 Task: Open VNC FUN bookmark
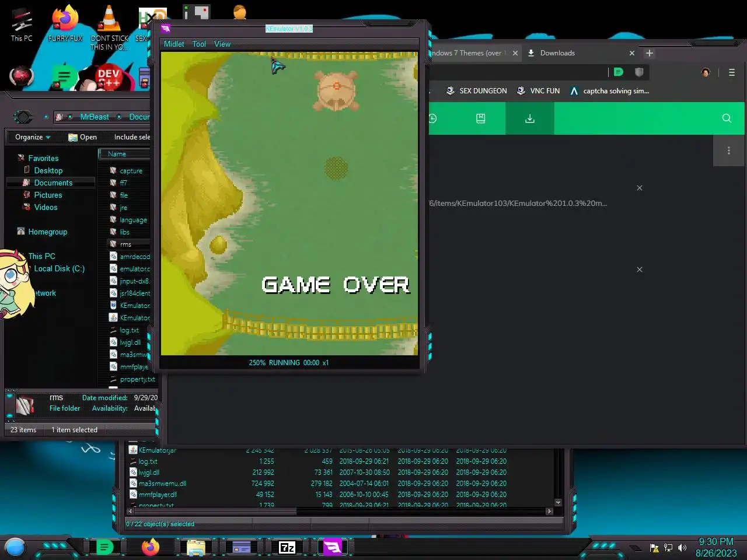click(x=538, y=91)
